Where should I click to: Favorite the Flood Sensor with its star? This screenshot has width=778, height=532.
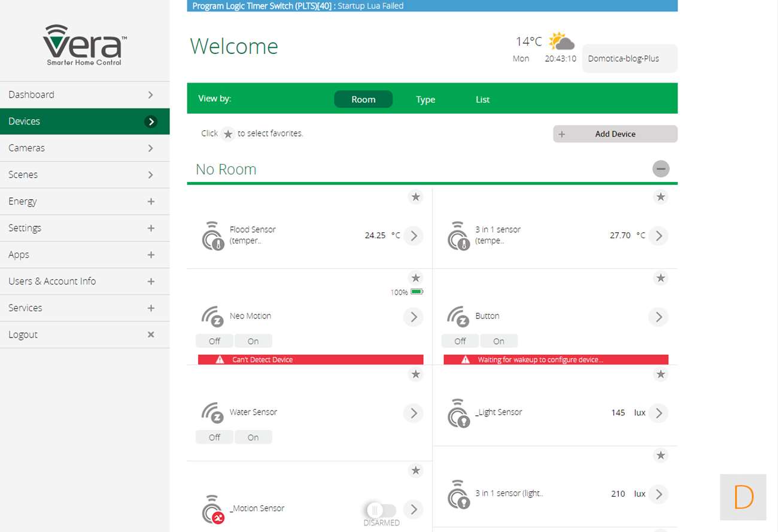click(415, 197)
